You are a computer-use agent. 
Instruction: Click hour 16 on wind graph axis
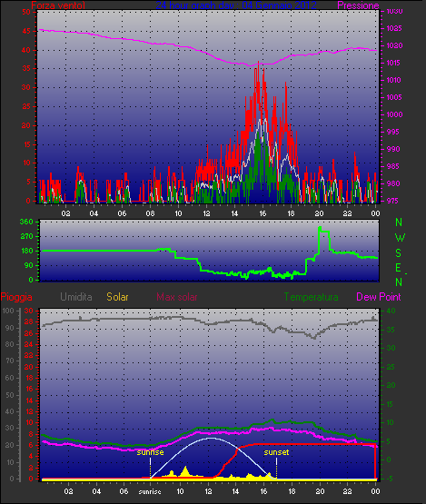coord(263,213)
